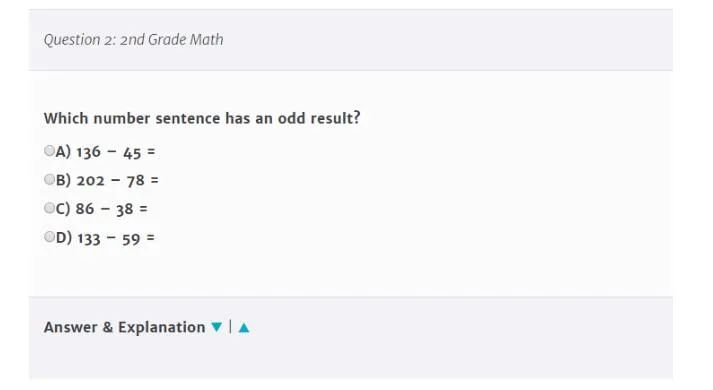Click the divider between the triangle icons

[231, 327]
